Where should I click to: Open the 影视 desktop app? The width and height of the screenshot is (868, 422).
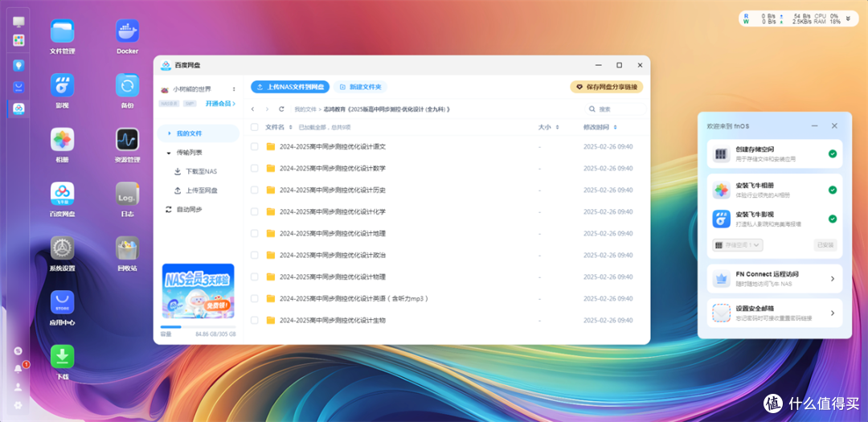(62, 85)
